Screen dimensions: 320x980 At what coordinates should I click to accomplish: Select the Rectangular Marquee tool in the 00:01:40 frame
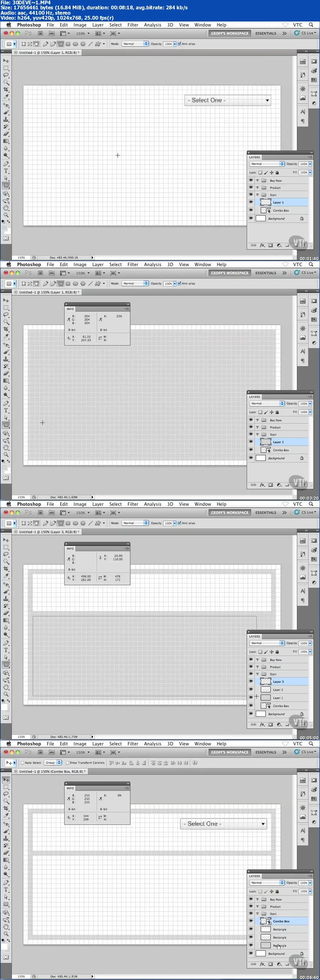6,68
